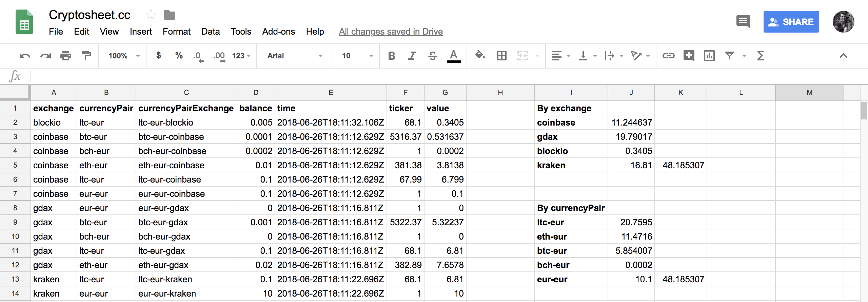
Task: Toggle italic formatting
Action: pos(412,56)
